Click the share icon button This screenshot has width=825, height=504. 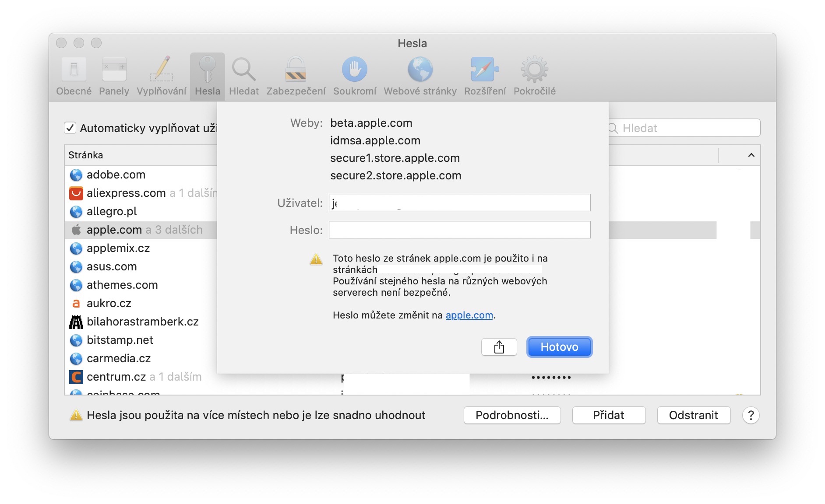pos(499,347)
